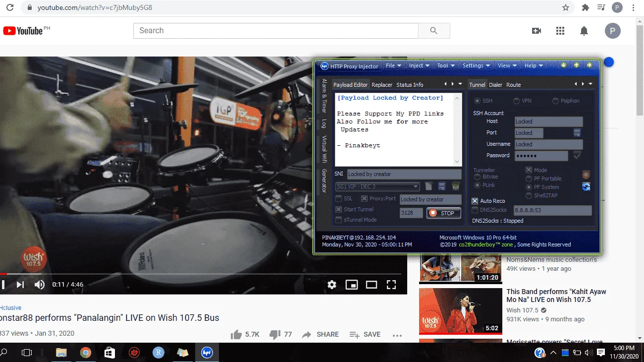Choose the Shell2TAP radio option
Viewport: 644px width, 362px height.
[529, 195]
